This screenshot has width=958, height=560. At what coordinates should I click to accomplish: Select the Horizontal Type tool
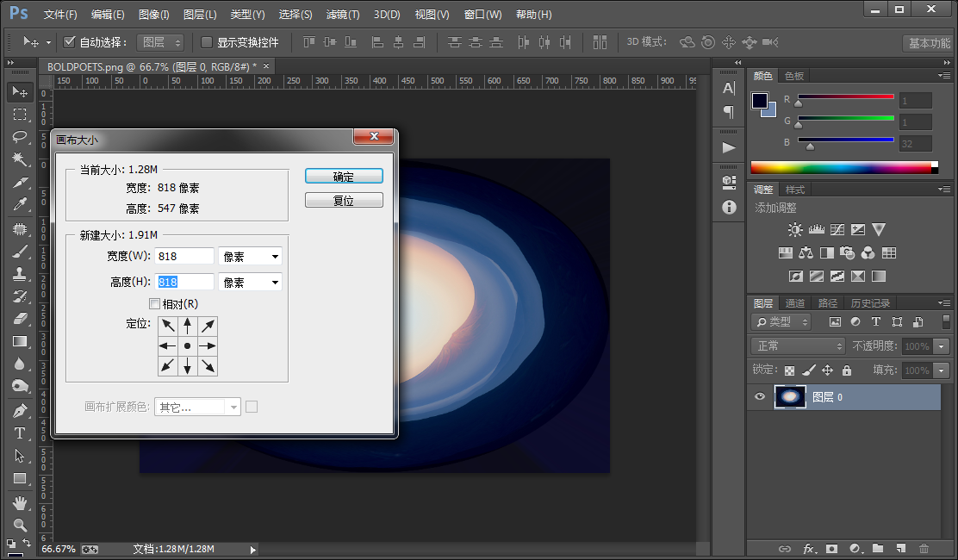coord(20,433)
